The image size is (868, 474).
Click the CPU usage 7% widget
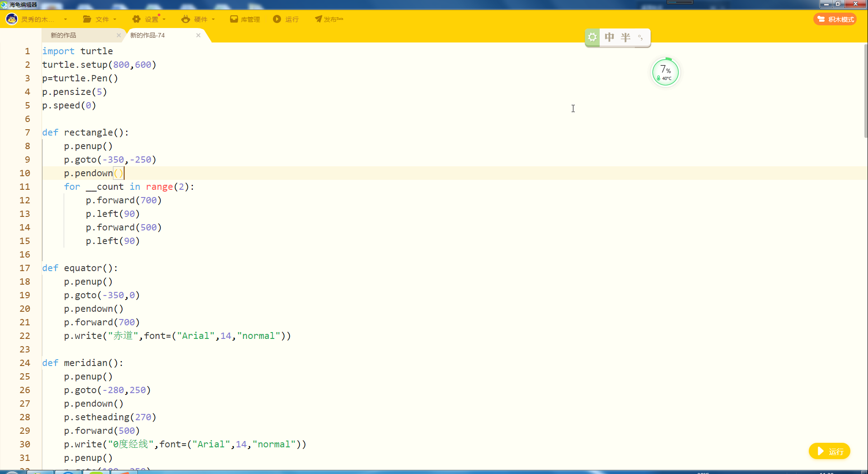click(665, 72)
